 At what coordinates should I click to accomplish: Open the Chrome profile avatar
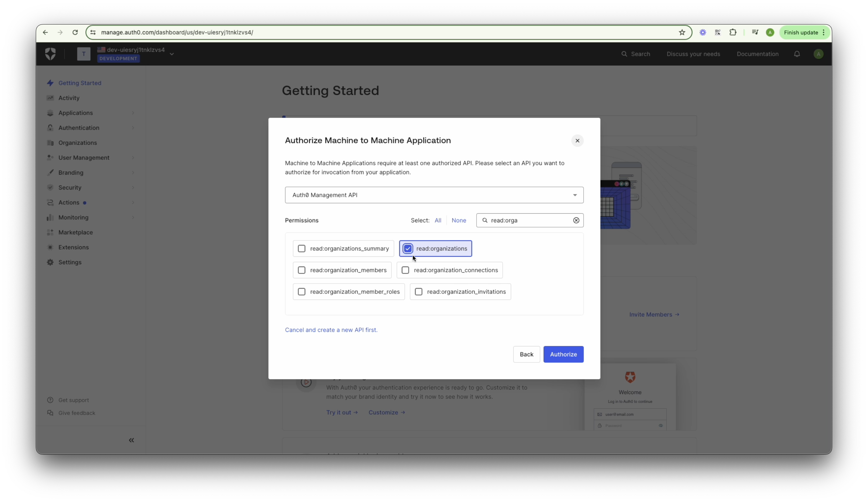770,32
